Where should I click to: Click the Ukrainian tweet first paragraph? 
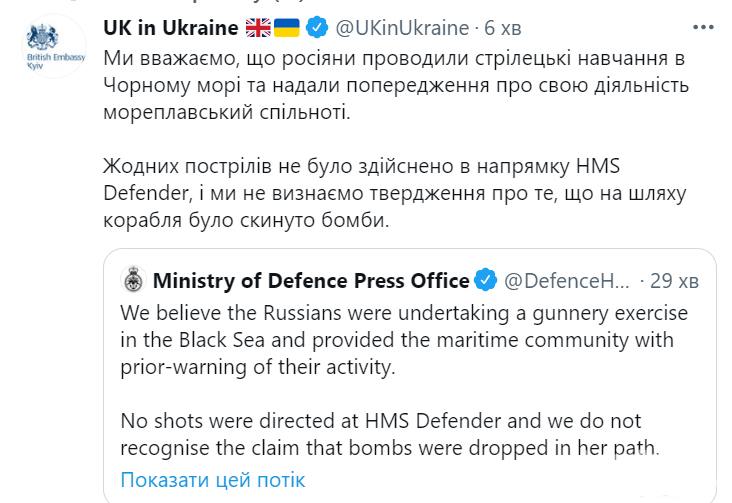pyautogui.click(x=396, y=85)
